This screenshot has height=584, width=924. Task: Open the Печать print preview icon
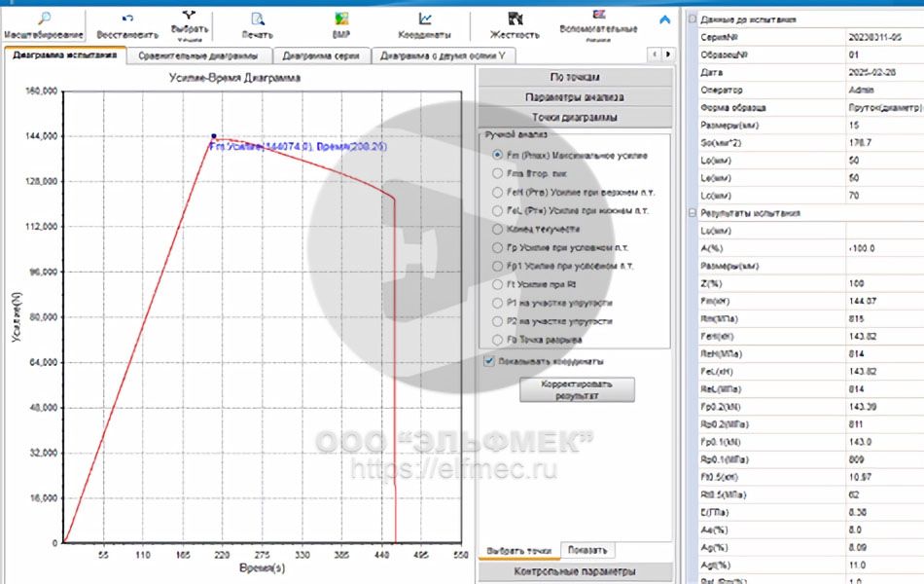258,18
